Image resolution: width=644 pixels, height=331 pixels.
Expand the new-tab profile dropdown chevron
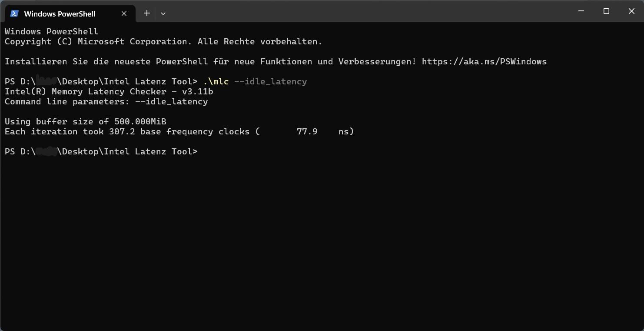163,13
